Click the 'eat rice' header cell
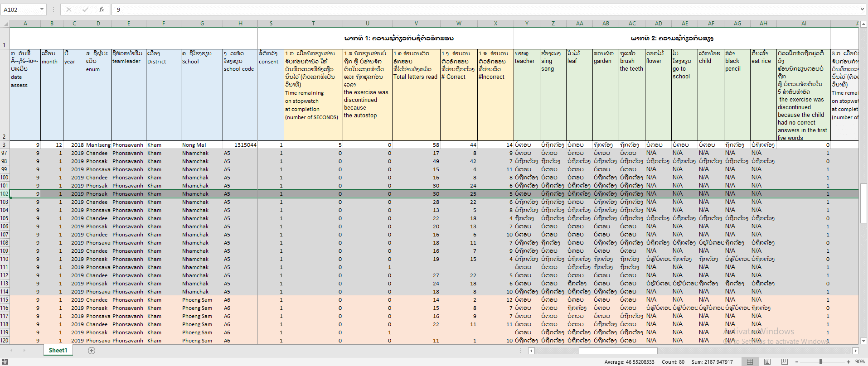Screen dimensions: 868x366 coord(763,95)
